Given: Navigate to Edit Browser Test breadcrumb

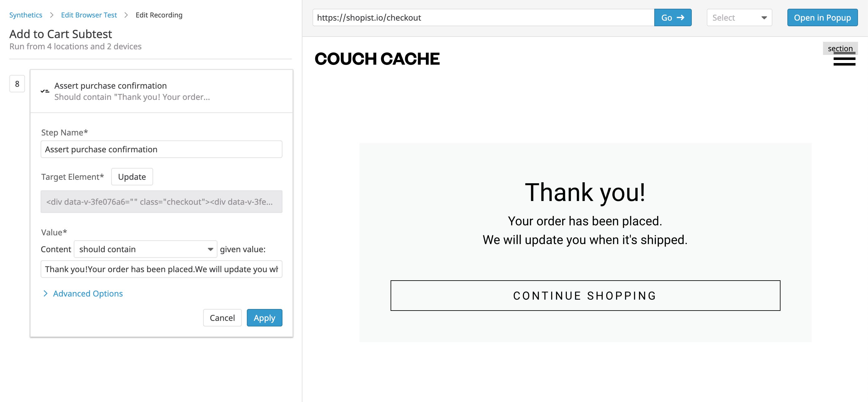Looking at the screenshot, I should pyautogui.click(x=89, y=15).
